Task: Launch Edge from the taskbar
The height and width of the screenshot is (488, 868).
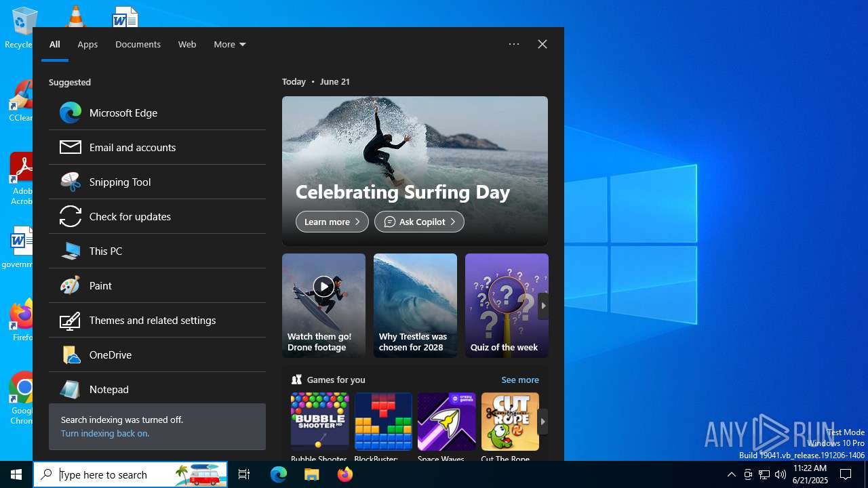Action: (x=279, y=474)
